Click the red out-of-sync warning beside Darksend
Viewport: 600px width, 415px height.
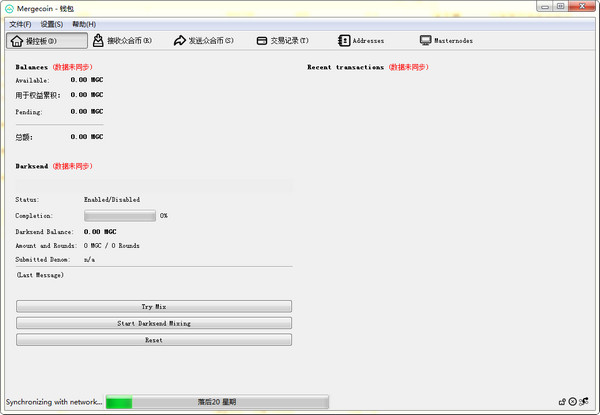(x=72, y=166)
